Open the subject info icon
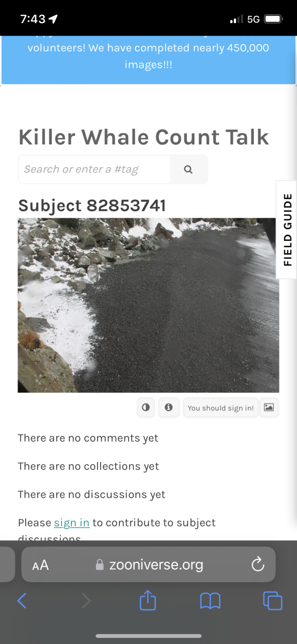Image resolution: width=297 pixels, height=644 pixels. point(169,408)
